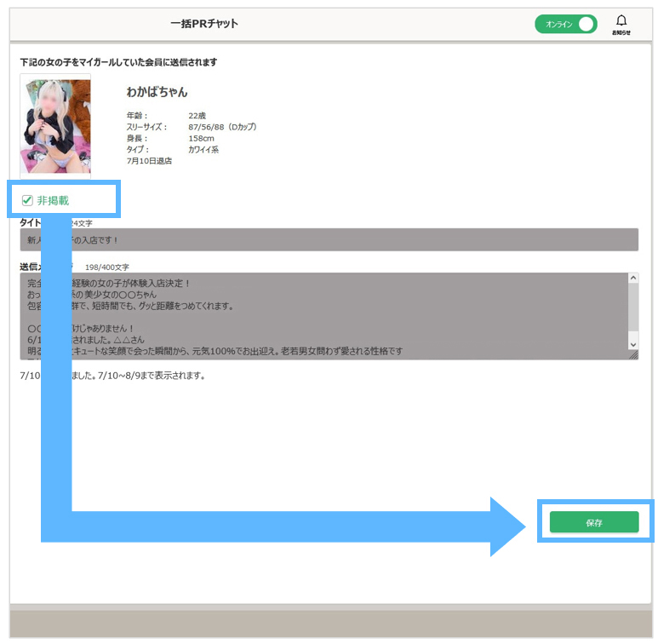
Task: Click the 198/400文字 character counter
Action: tap(107, 267)
